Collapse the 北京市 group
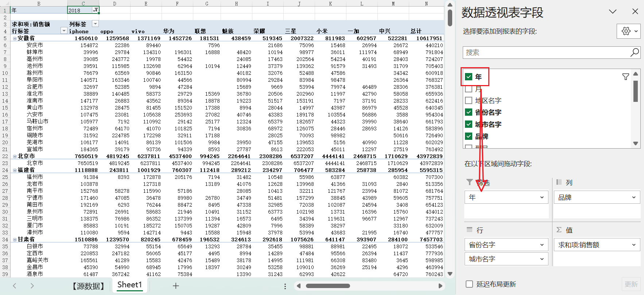The height and width of the screenshot is (295, 644). pos(15,156)
